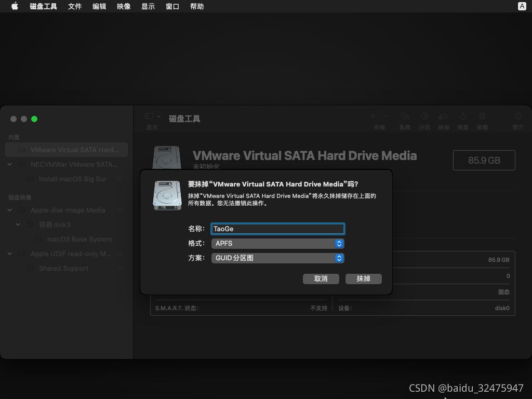Open the 映像 menu in menu bar
This screenshot has width=532, height=399.
click(124, 6)
